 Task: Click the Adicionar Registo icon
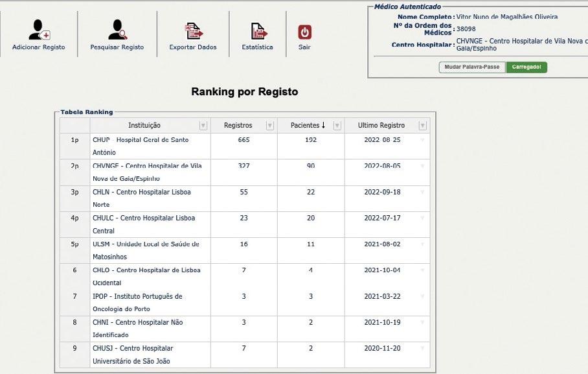(x=40, y=30)
